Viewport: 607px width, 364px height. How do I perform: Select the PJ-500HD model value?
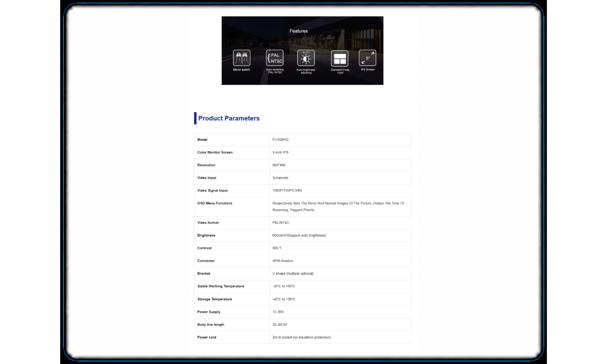(280, 140)
